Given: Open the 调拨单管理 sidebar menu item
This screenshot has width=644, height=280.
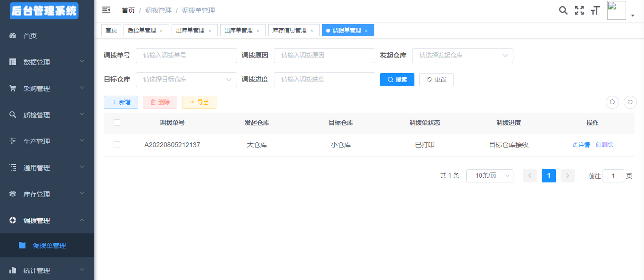Looking at the screenshot, I should (x=49, y=246).
